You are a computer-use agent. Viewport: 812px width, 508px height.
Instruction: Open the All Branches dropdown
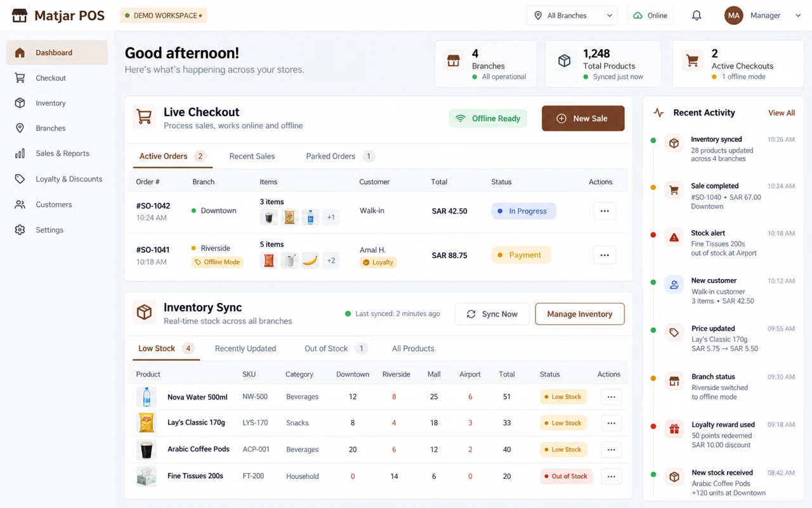tap(572, 15)
